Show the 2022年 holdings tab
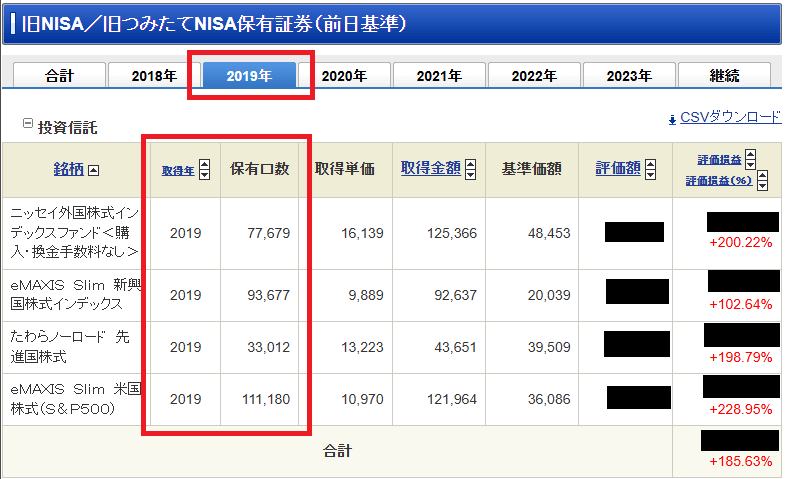This screenshot has height=479, width=785. (x=534, y=76)
